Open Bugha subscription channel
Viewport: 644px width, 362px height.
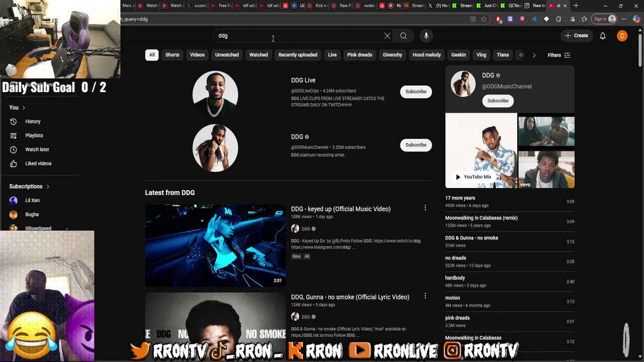[32, 214]
